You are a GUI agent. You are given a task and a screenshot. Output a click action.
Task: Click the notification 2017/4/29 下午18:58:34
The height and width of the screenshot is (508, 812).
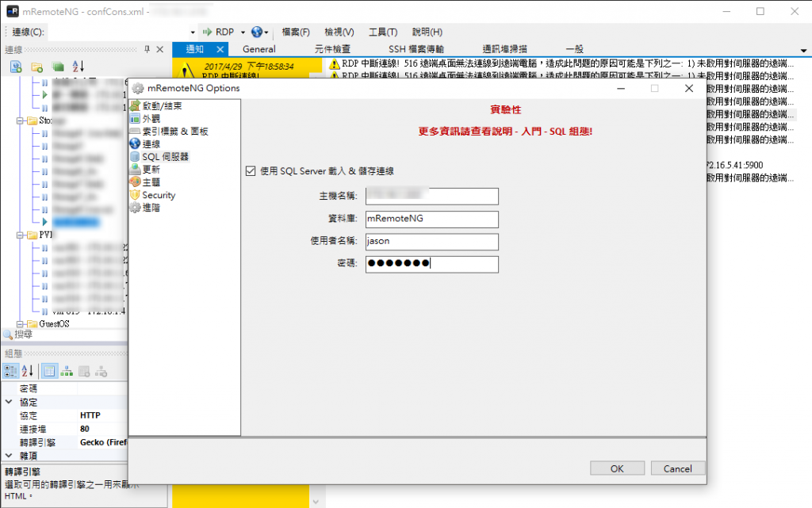[x=248, y=67]
